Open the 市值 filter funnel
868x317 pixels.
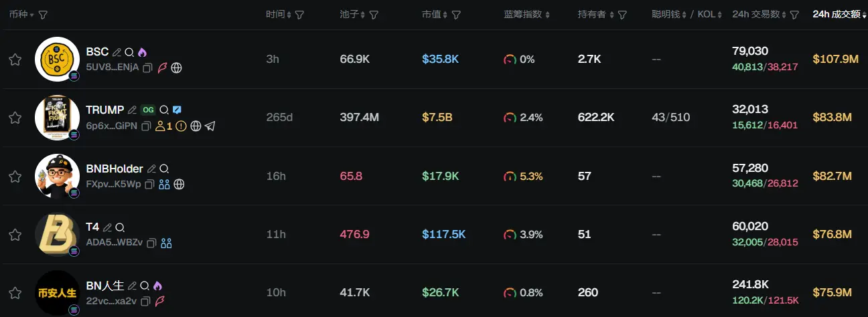pyautogui.click(x=456, y=15)
